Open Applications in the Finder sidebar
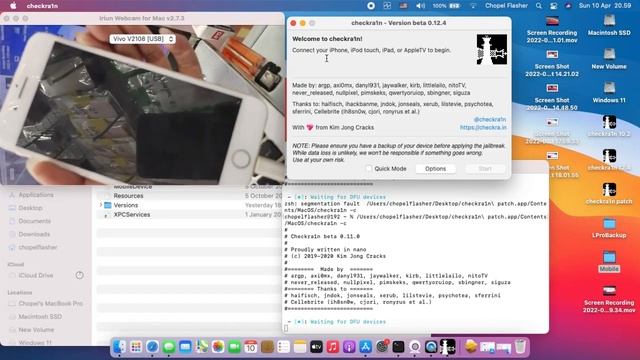Viewport: 640px width, 360px height. [36, 195]
